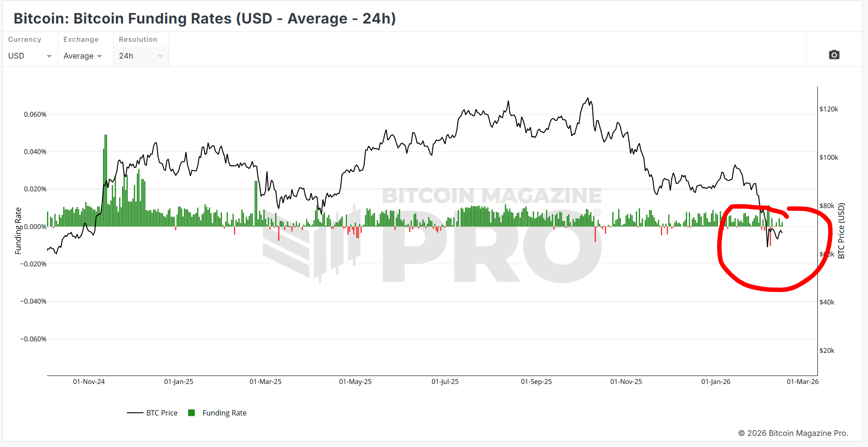Click the black BTC Price legend line
The image size is (868, 447).
135,413
